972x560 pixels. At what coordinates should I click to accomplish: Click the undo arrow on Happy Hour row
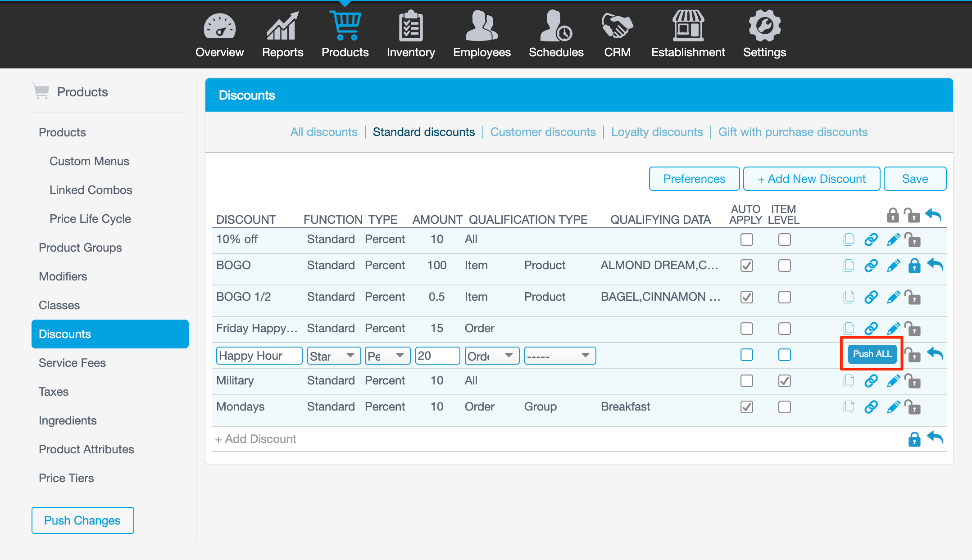[x=935, y=354]
